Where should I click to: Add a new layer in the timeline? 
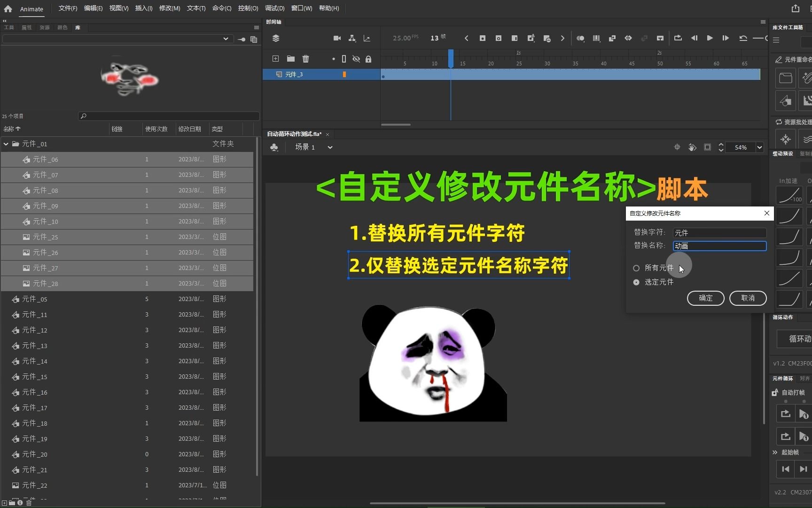point(275,59)
